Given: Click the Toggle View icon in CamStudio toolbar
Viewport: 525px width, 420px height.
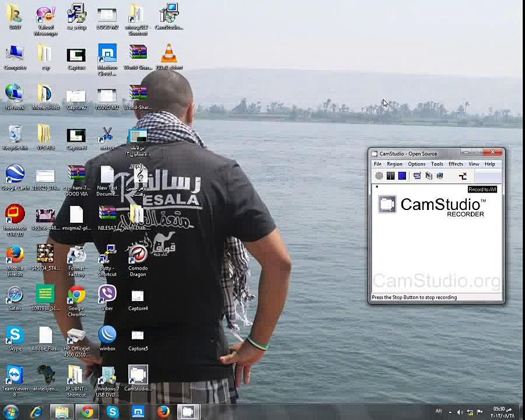Looking at the screenshot, I should tap(417, 176).
